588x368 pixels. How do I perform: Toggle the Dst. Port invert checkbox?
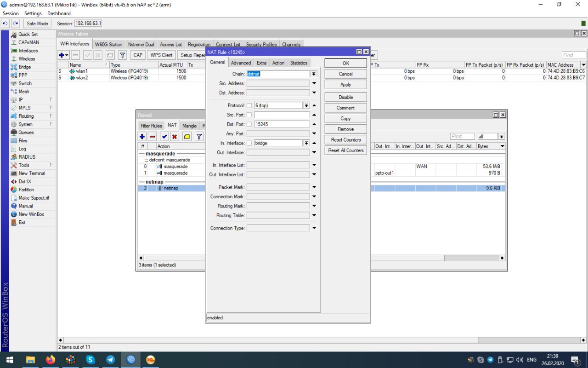tap(249, 124)
